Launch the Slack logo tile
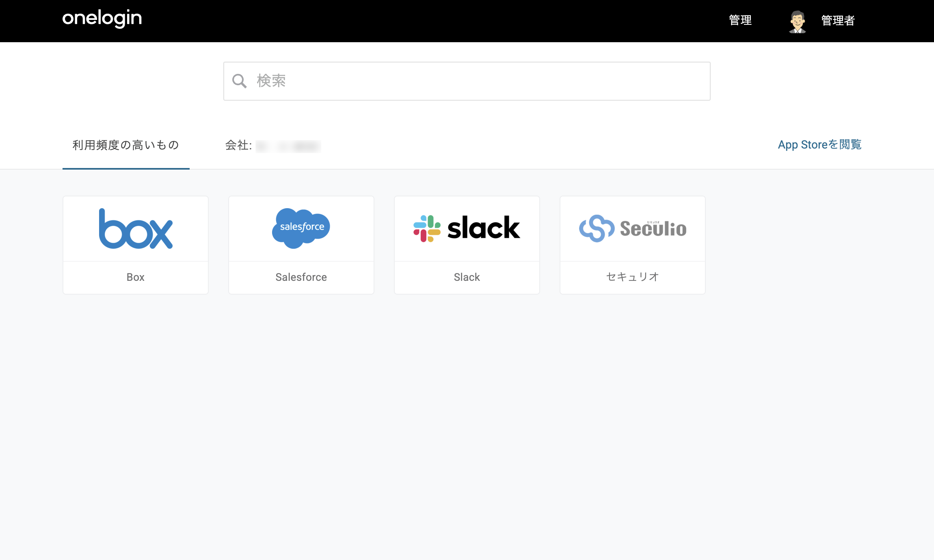Image resolution: width=934 pixels, height=560 pixels. (467, 229)
